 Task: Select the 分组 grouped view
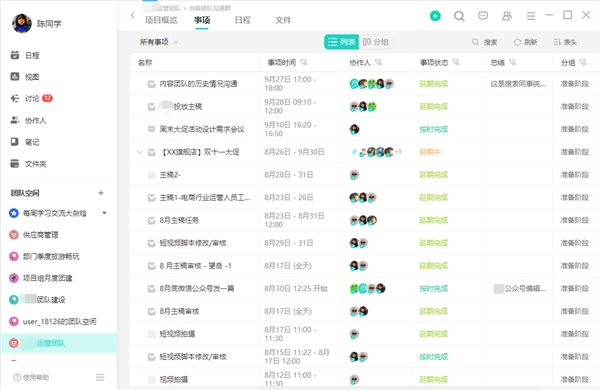pos(376,42)
